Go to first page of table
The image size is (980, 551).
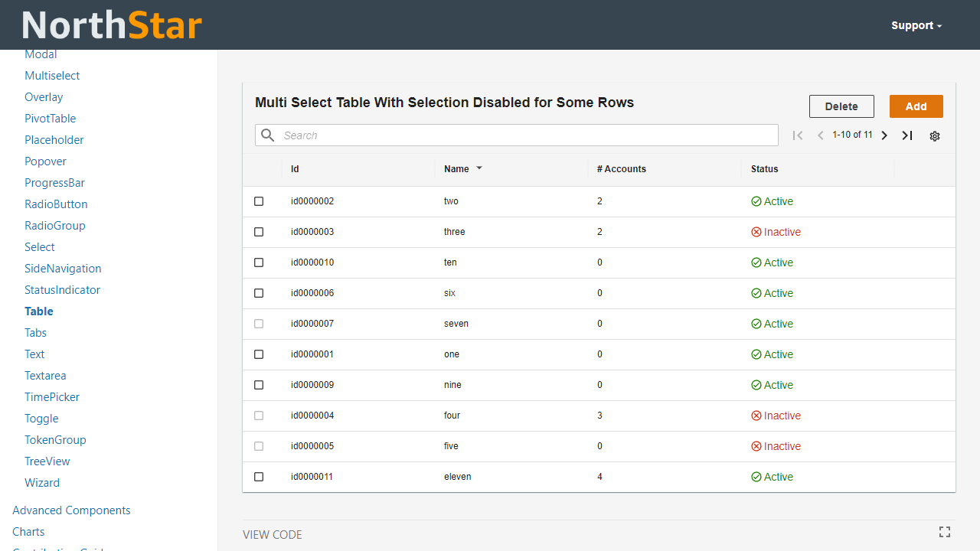pos(798,135)
